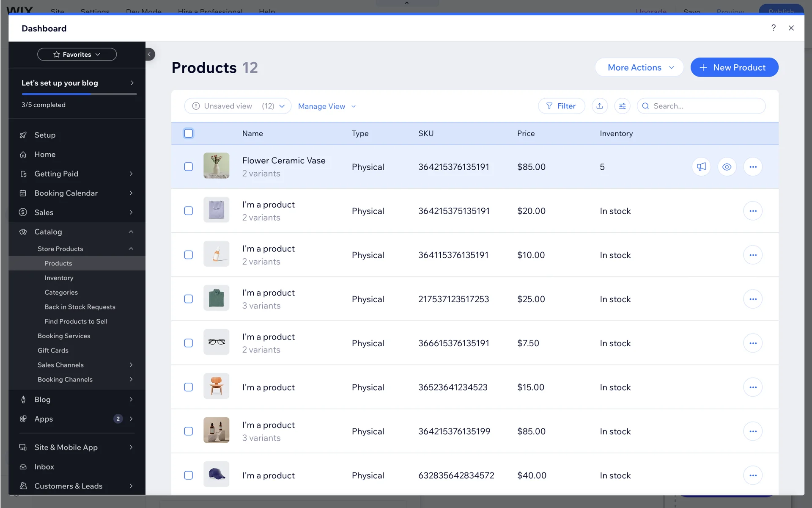Click the Inbox icon in the sidebar

pos(23,467)
